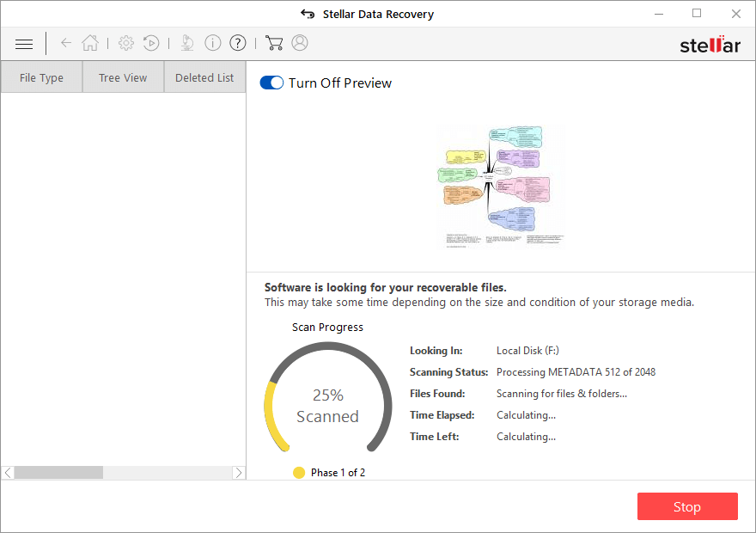The width and height of the screenshot is (756, 533).
Task: Click the 25% Scanned progress circle
Action: coord(328,397)
